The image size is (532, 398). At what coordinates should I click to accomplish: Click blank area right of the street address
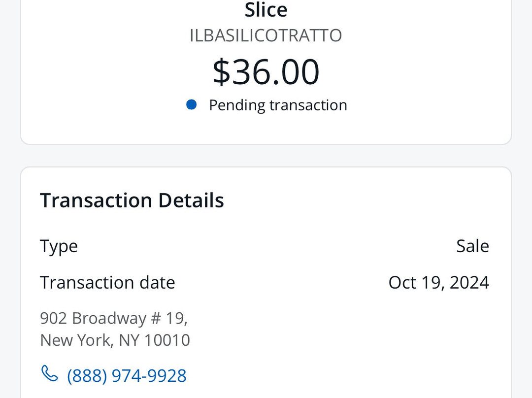click(345, 325)
